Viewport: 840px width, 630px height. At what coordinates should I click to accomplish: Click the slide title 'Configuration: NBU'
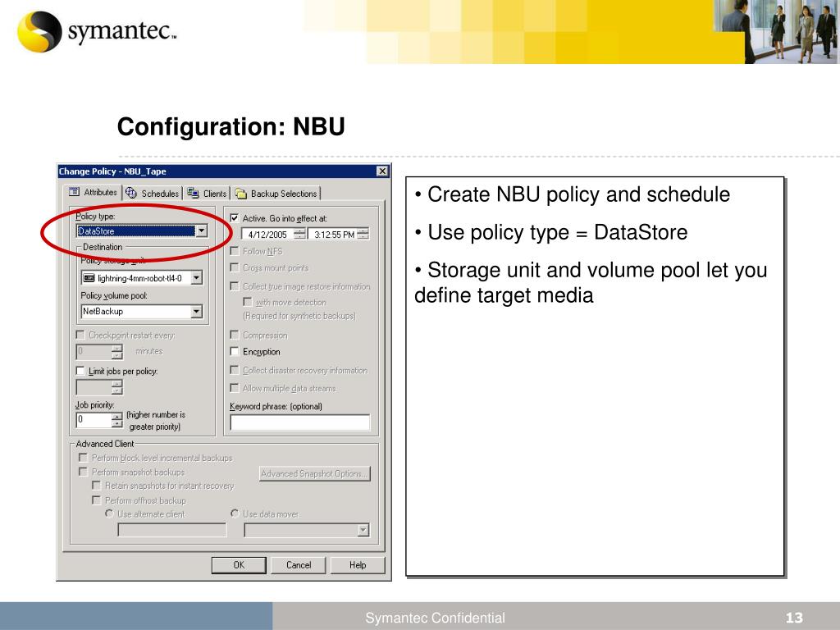tap(231, 127)
